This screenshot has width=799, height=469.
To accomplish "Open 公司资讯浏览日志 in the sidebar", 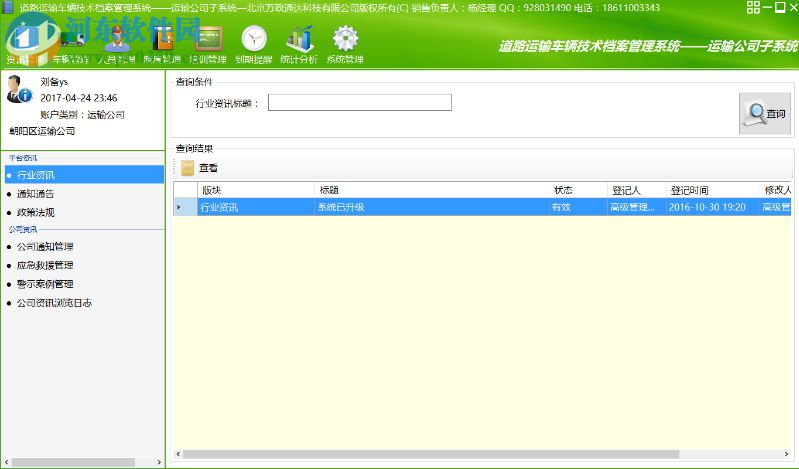I will [54, 303].
